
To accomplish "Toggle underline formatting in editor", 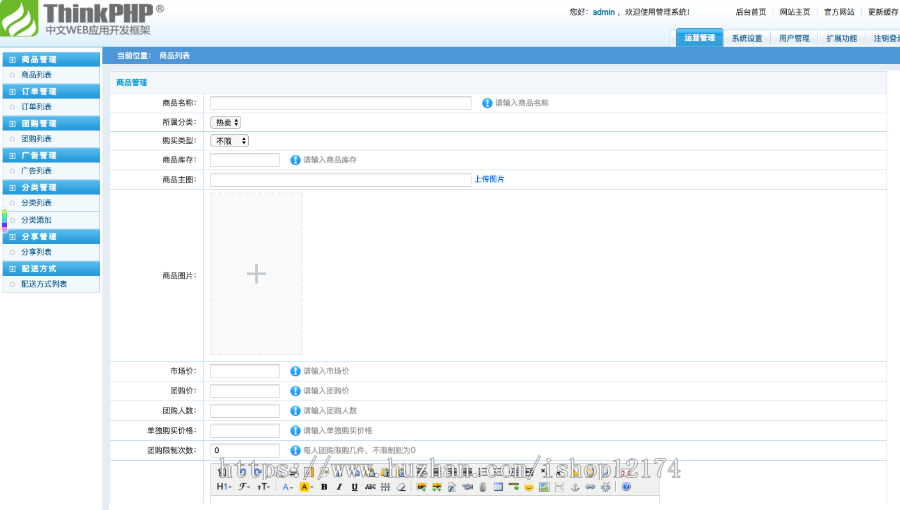I will [355, 487].
